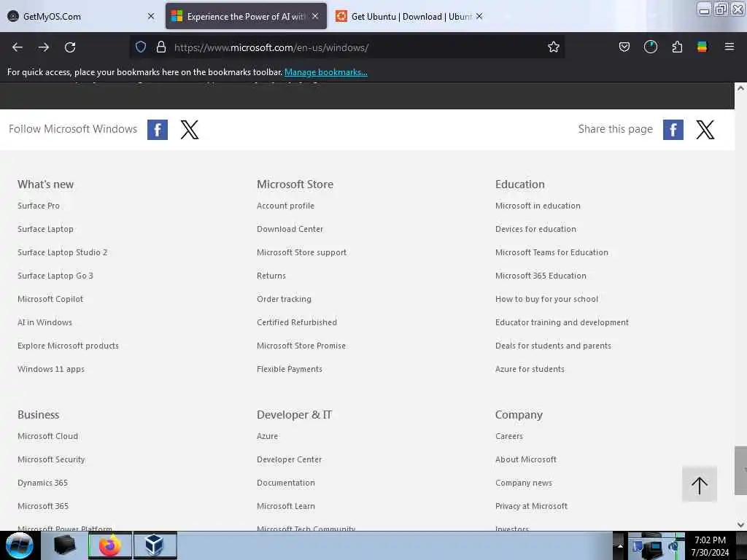Open the Microsoft Copilot link
747x560 pixels.
(x=50, y=299)
